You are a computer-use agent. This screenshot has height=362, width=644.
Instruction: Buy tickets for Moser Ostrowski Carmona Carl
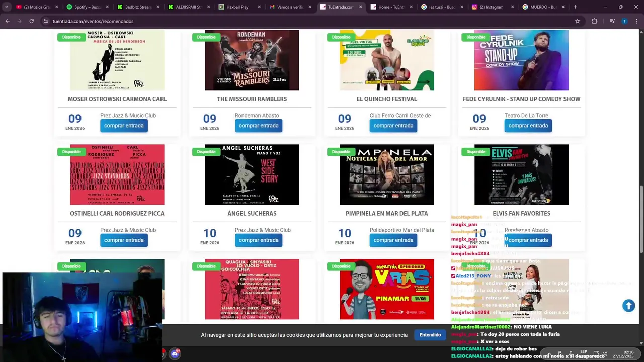click(x=124, y=126)
